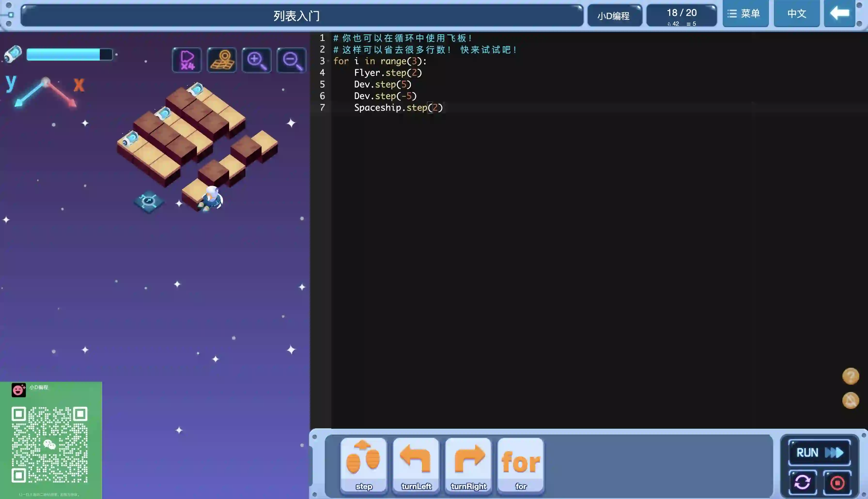Click the map location marker icon
This screenshot has height=499, width=868.
point(222,60)
